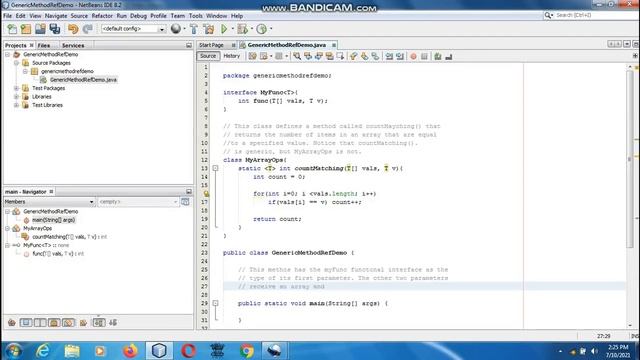This screenshot has height=360, width=640.
Task: Expand the Libraries node
Action: coord(16,97)
